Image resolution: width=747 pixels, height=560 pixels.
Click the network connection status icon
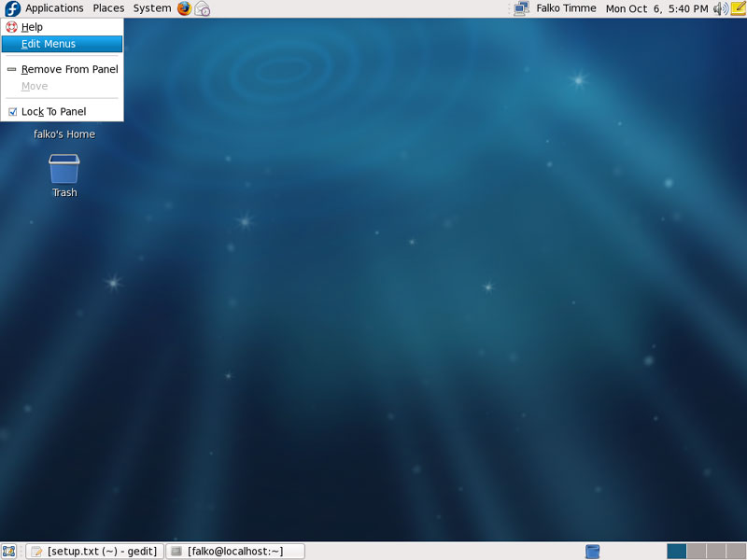(x=522, y=8)
